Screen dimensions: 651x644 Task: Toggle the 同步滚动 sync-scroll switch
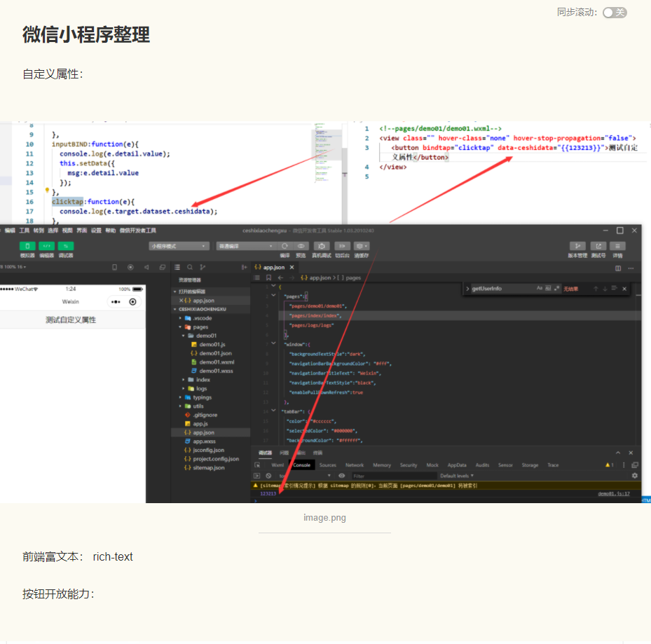pyautogui.click(x=615, y=13)
